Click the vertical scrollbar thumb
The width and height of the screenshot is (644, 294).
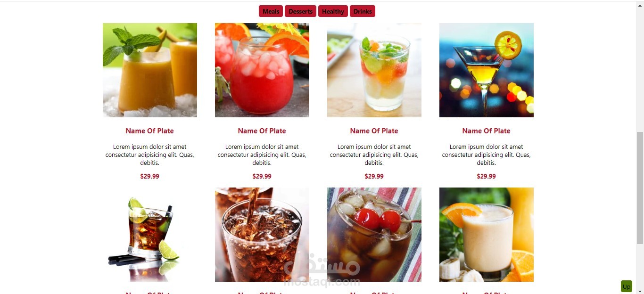(640, 188)
